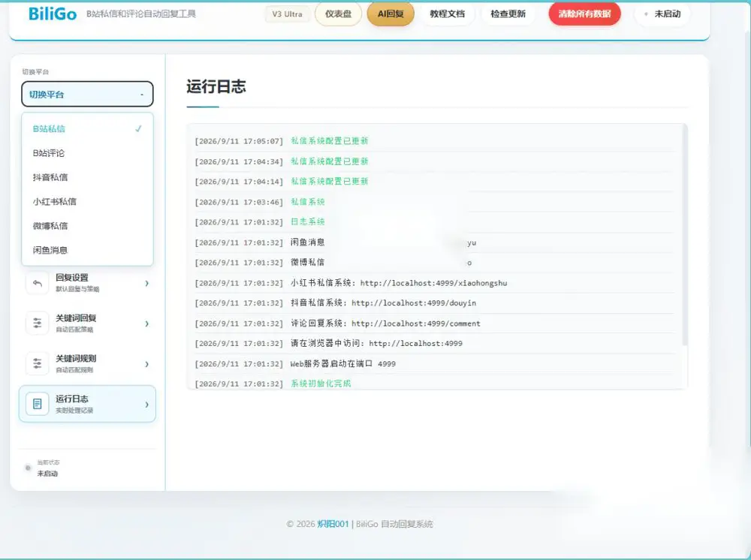This screenshot has height=560, width=751.
Task: Open the 仪表盘 dashboard
Action: click(x=338, y=14)
